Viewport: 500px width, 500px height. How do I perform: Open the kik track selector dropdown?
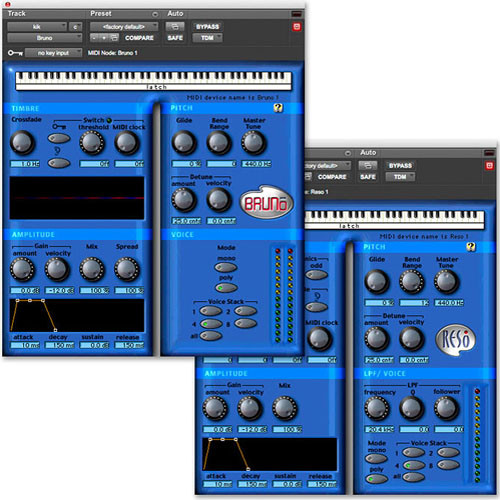click(x=37, y=27)
